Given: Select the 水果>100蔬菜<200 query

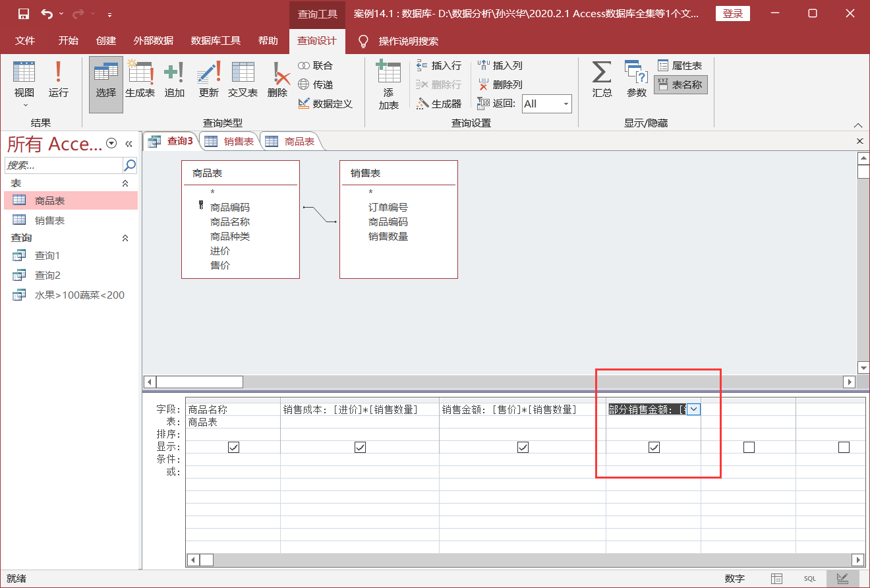Looking at the screenshot, I should pyautogui.click(x=71, y=295).
